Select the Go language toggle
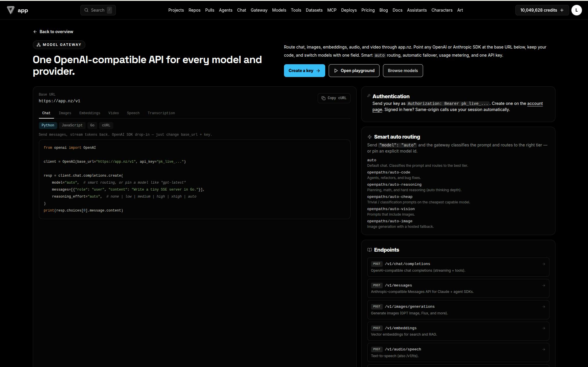Image resolution: width=588 pixels, height=367 pixels. [x=92, y=125]
